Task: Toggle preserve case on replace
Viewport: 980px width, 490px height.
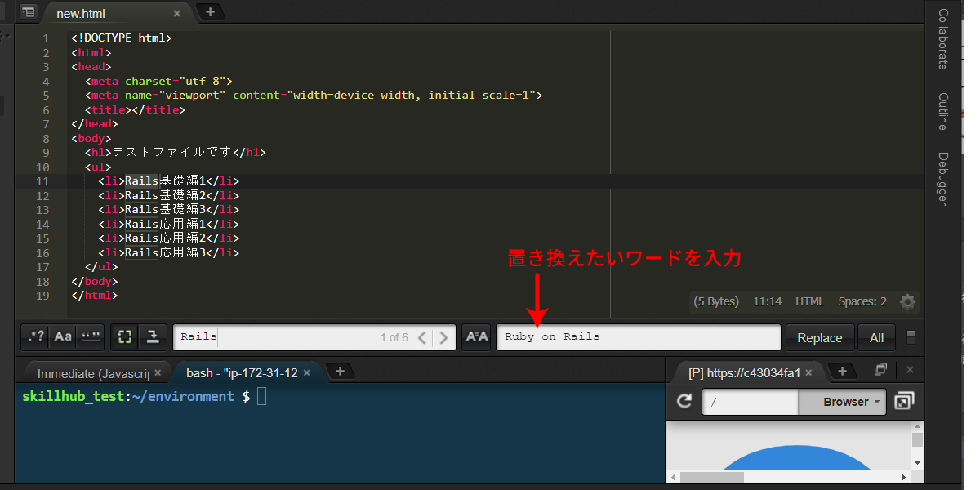Action: pos(476,336)
